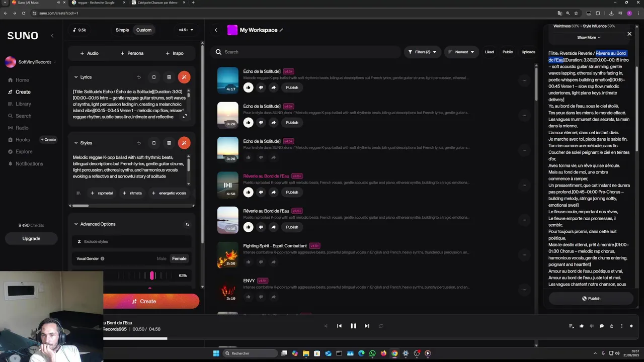Select Female vocal gender
Image resolution: width=644 pixels, height=362 pixels.
point(179,258)
